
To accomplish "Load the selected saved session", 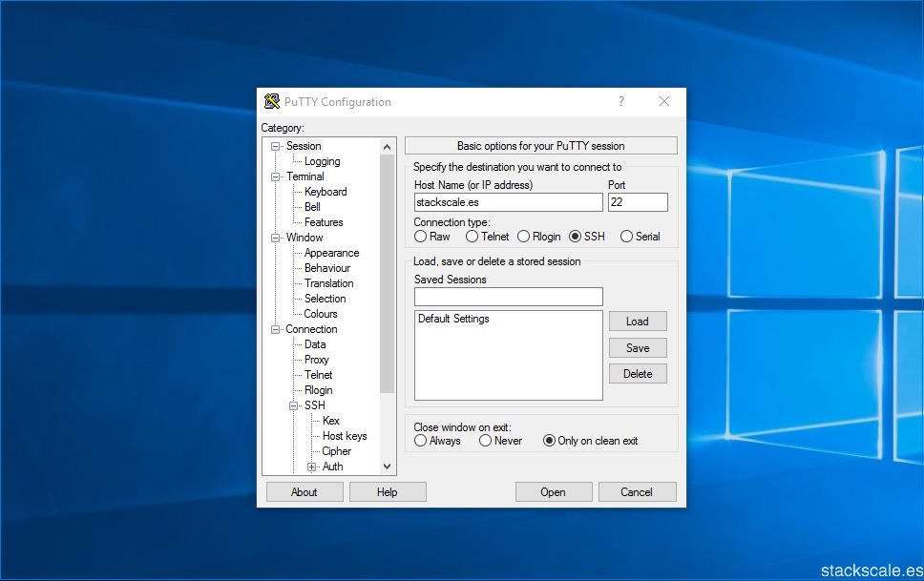I will tap(638, 322).
